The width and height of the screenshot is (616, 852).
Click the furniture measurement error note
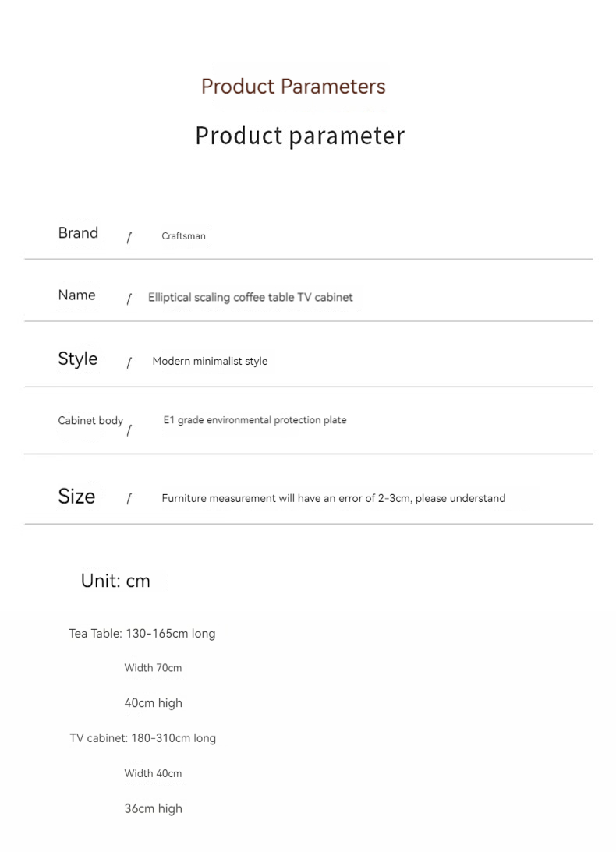(x=334, y=499)
